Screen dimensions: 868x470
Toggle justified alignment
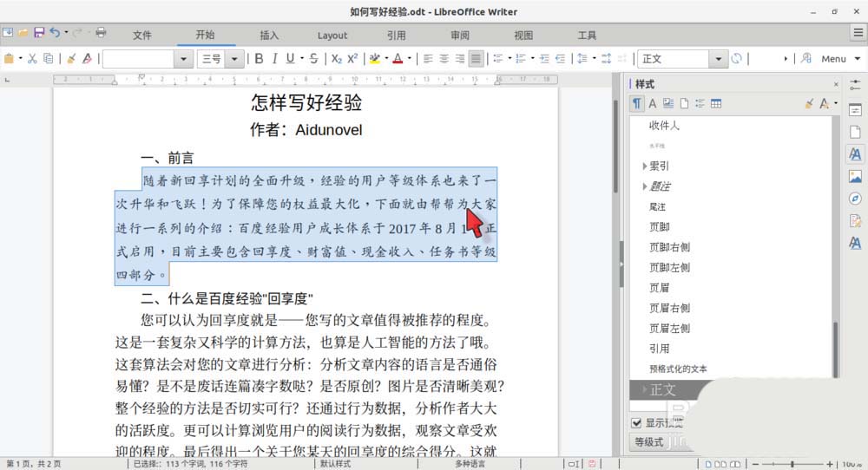(476, 59)
